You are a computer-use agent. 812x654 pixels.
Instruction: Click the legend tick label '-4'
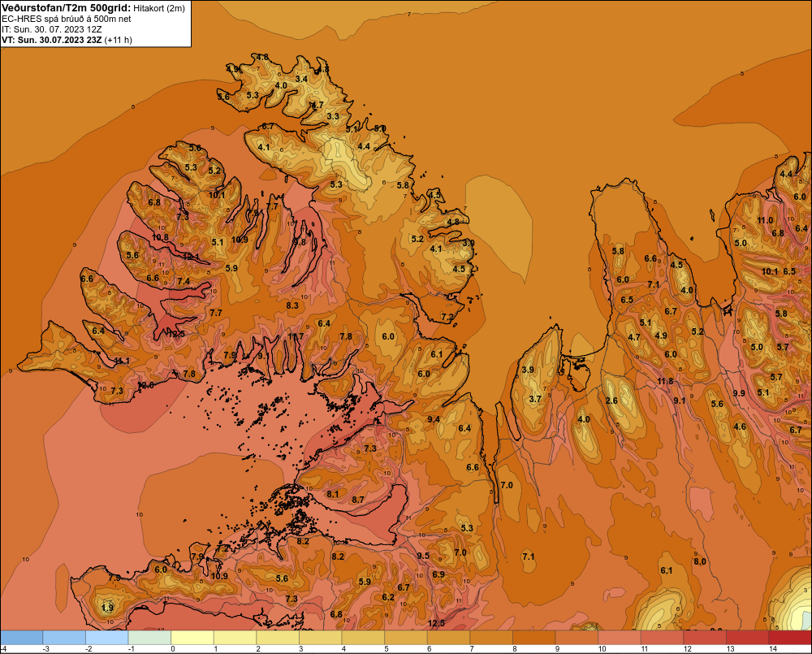(x=3, y=649)
